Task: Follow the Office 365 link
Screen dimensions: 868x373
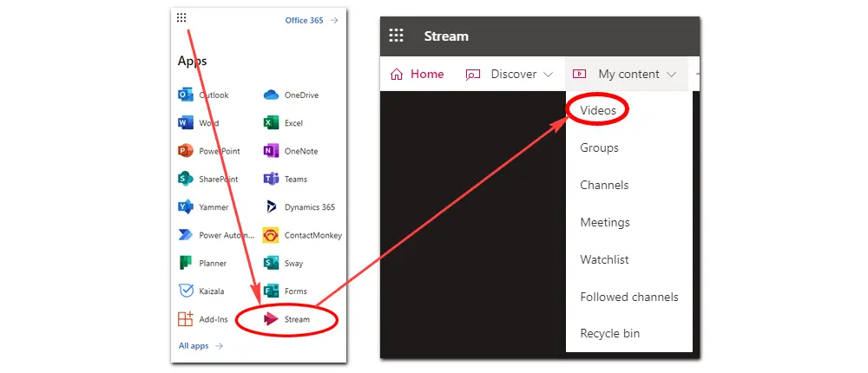Action: point(304,21)
